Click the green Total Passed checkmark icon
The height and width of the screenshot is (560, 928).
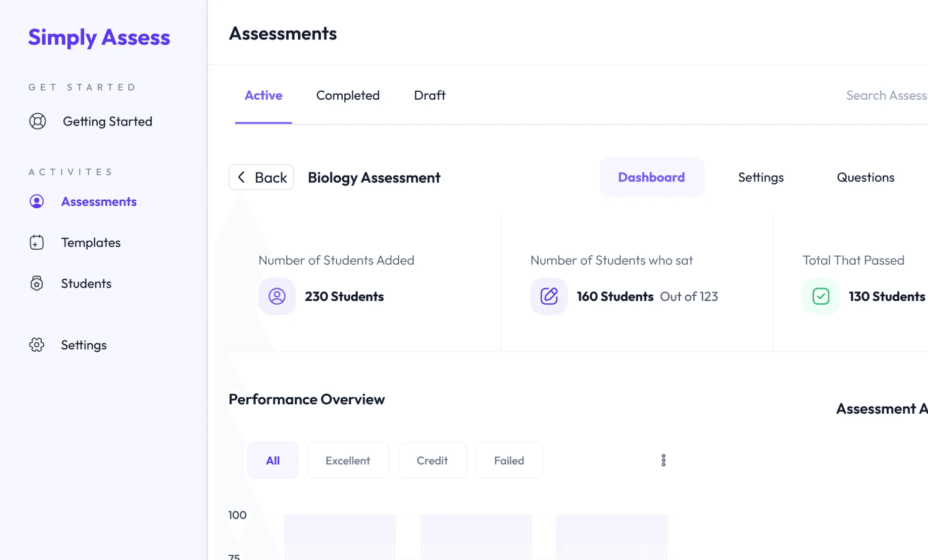820,296
